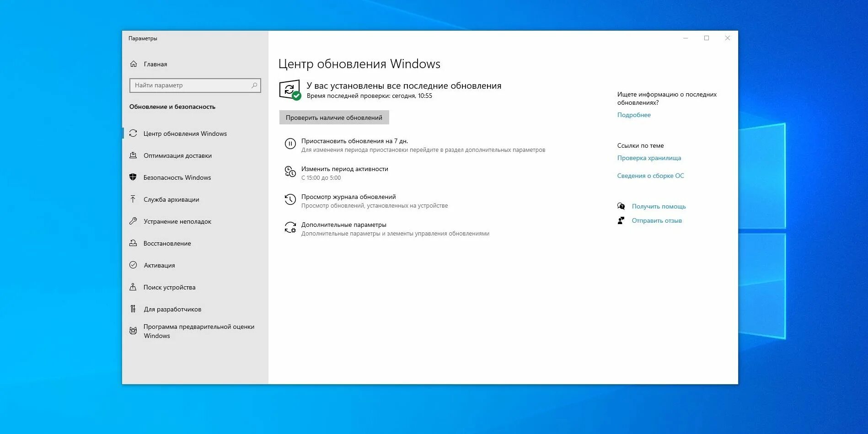Screen dimensions: 868x434
Task: Click the Найти параметр search field
Action: [x=195, y=86]
